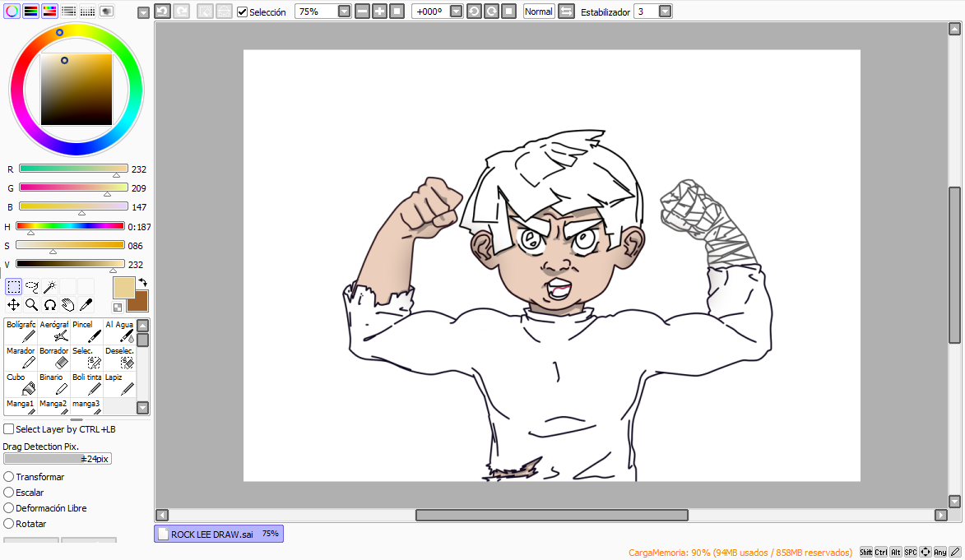Click the tool tray scroll up arrow
The width and height of the screenshot is (965, 560).
143,325
